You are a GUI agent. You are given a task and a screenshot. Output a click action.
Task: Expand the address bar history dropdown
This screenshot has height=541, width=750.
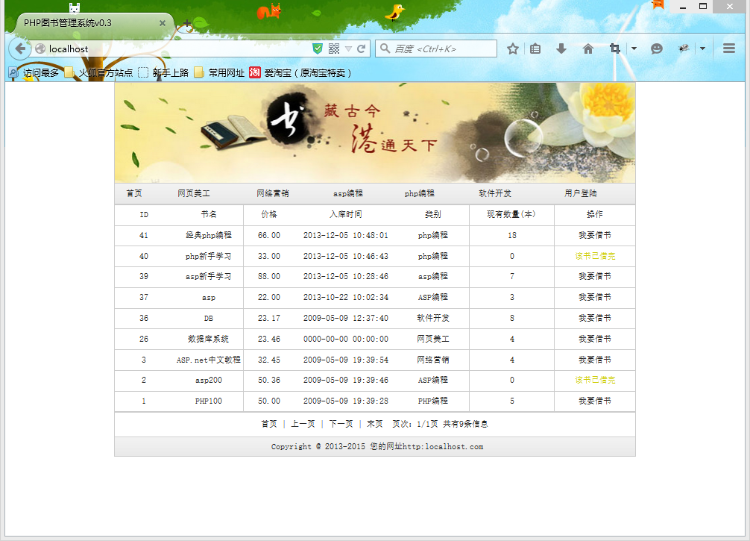pos(348,49)
